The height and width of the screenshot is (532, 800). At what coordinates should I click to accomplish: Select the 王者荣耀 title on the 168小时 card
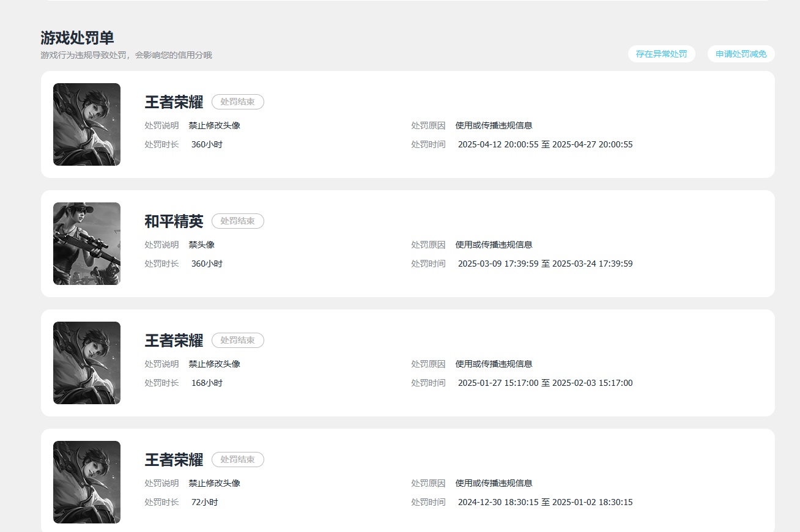[174, 341]
